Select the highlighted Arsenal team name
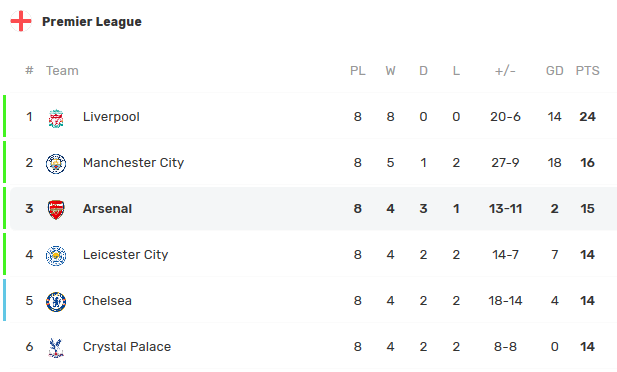Image resolution: width=617 pixels, height=372 pixels. tap(107, 209)
